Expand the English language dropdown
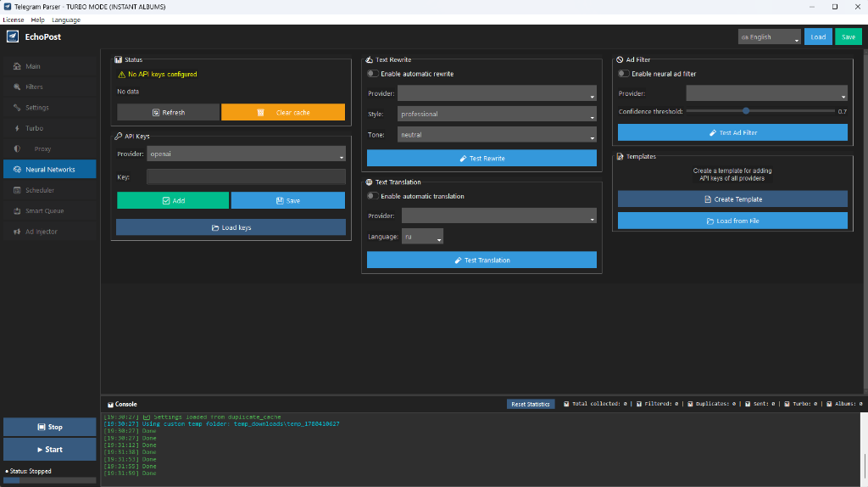The image size is (868, 487). pyautogui.click(x=769, y=36)
